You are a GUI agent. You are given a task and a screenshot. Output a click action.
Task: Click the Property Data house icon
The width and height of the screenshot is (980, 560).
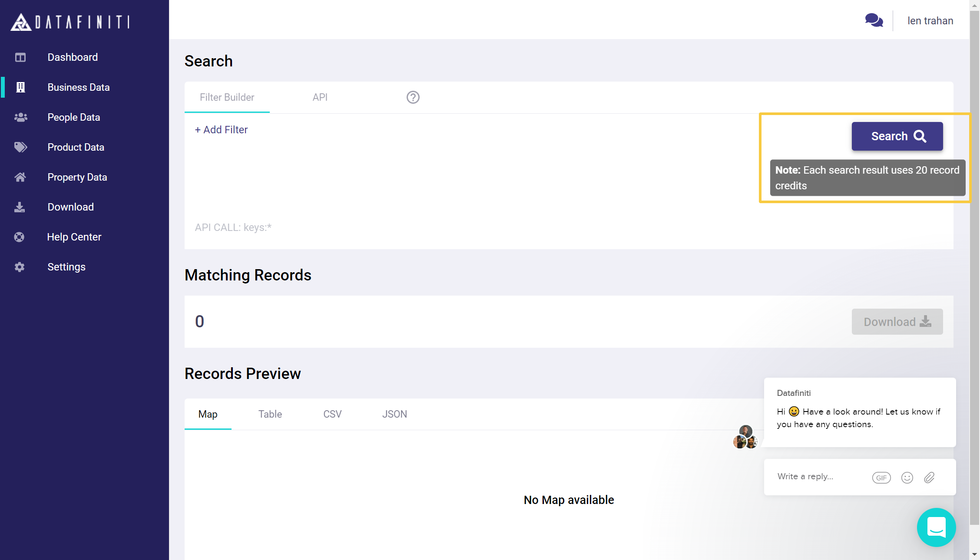click(20, 177)
